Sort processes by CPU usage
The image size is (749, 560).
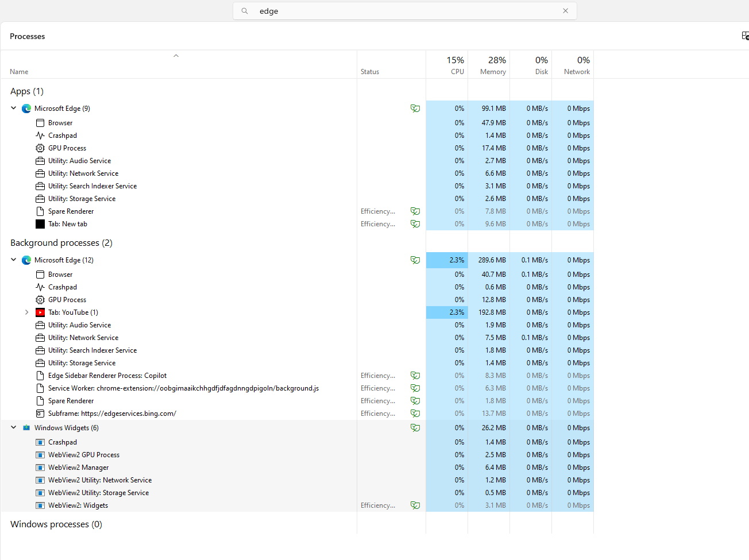point(447,65)
